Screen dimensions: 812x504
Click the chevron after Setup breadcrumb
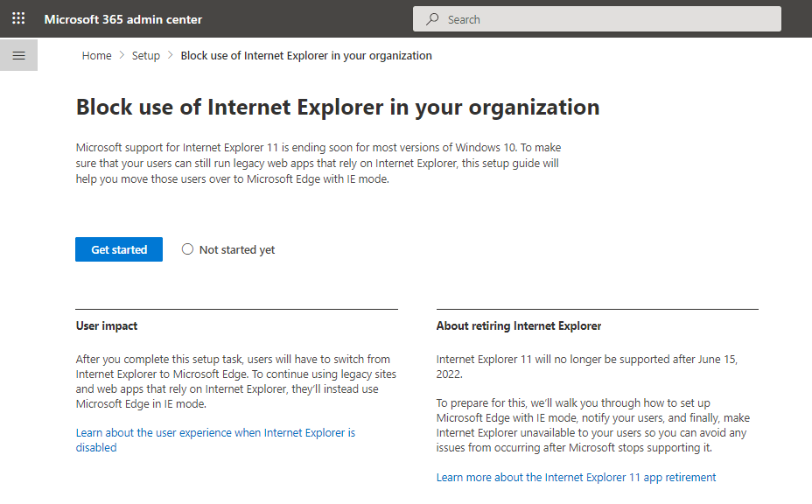click(170, 55)
